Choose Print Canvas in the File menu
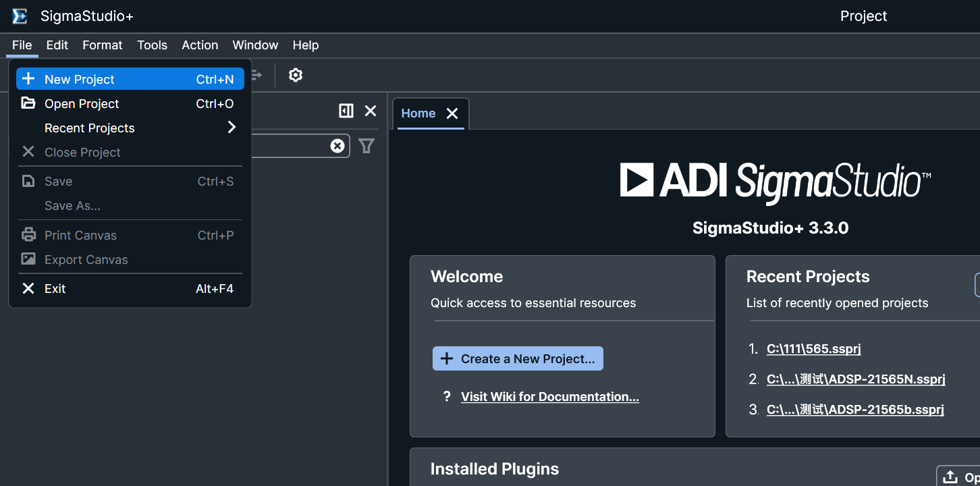Screen dimensions: 980x486 click(x=130, y=236)
